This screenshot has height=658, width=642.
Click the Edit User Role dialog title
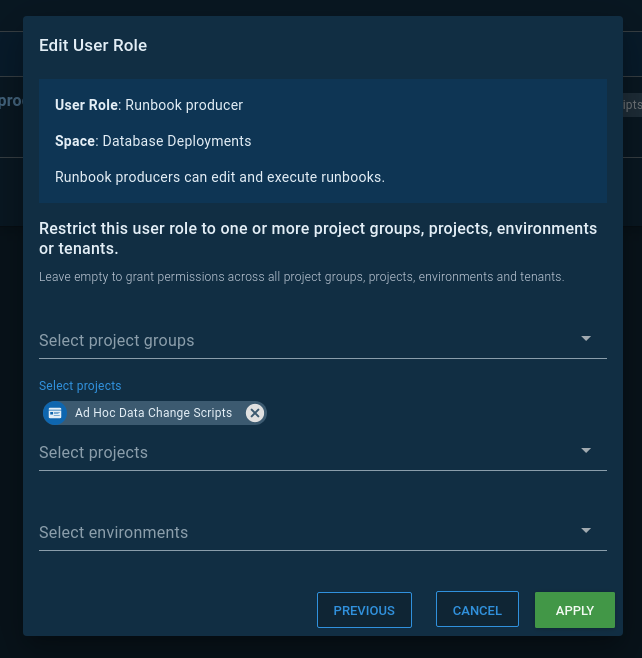(x=93, y=45)
